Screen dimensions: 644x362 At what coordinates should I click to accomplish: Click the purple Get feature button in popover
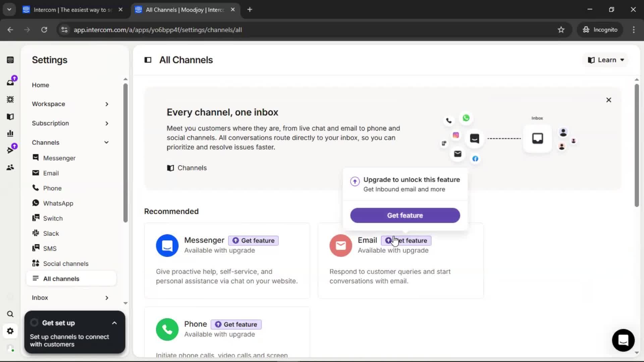coord(405,216)
